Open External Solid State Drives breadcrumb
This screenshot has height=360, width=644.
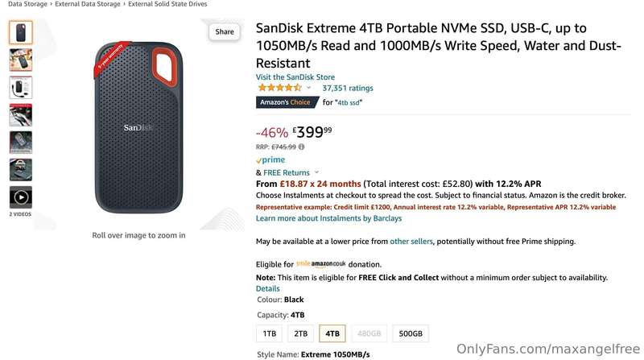coord(167,4)
